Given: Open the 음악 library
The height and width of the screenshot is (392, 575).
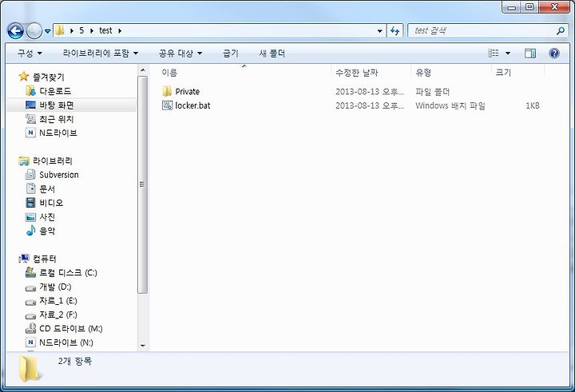Looking at the screenshot, I should (x=47, y=231).
